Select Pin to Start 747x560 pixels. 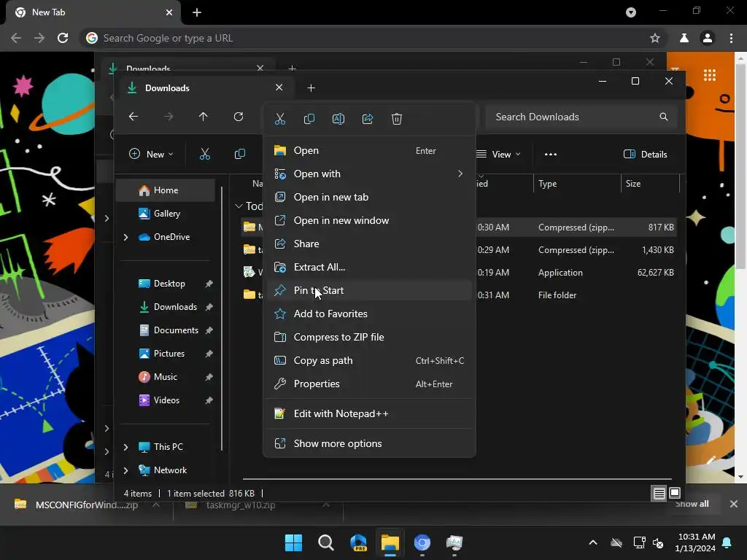(x=369, y=290)
